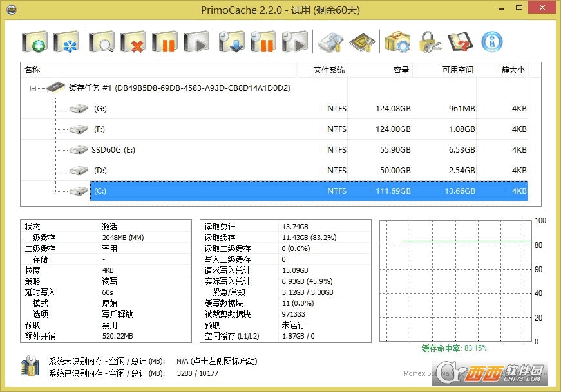Click the cache hit rate graph
This screenshot has height=392, width=561.
click(455, 281)
